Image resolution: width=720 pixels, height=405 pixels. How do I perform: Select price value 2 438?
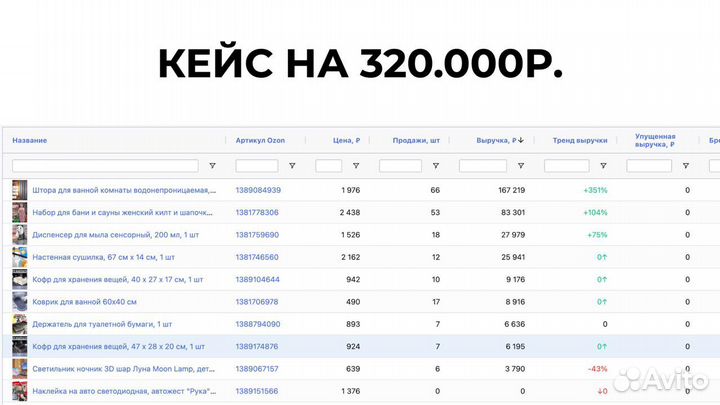click(x=350, y=213)
